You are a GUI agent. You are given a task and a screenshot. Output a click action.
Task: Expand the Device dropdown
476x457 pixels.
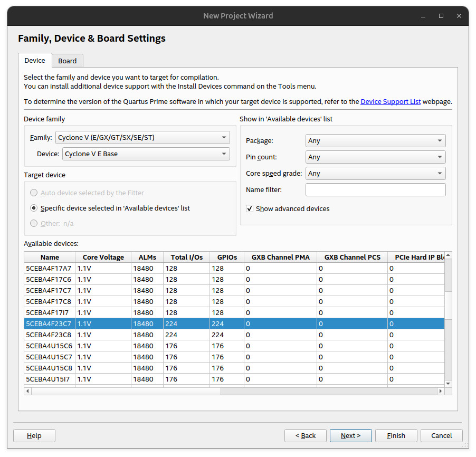click(146, 154)
